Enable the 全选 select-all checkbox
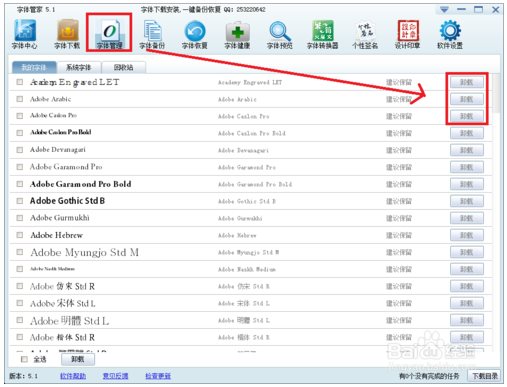The image size is (507, 387). (24, 359)
